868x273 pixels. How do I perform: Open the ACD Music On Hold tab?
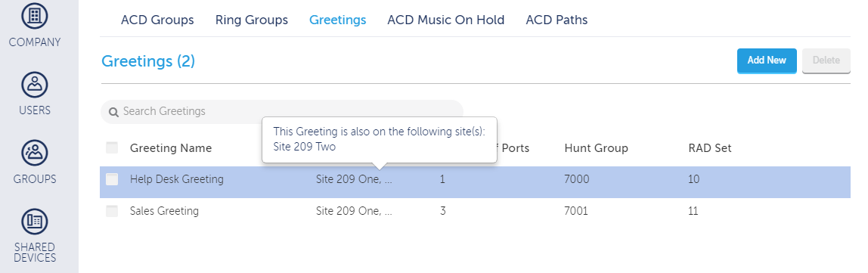(445, 20)
